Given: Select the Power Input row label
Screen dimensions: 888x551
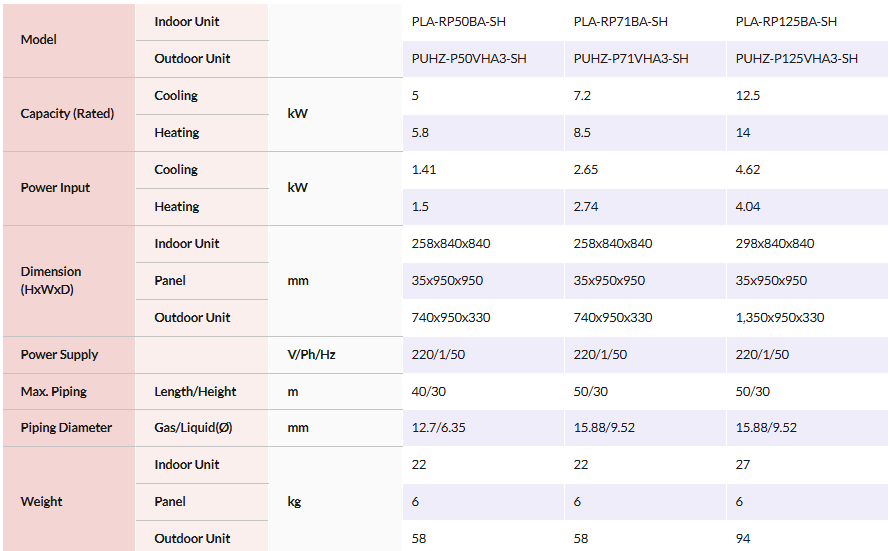Looking at the screenshot, I should [55, 188].
